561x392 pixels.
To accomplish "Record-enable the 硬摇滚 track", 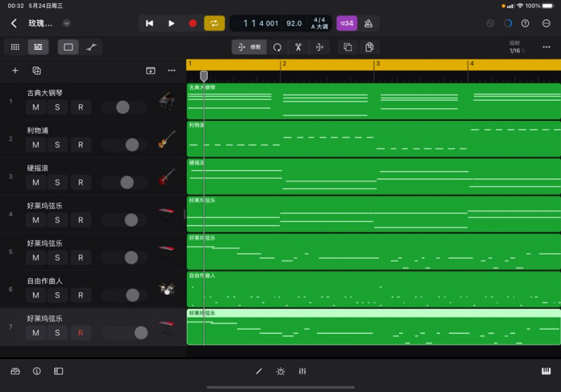I will pos(80,183).
